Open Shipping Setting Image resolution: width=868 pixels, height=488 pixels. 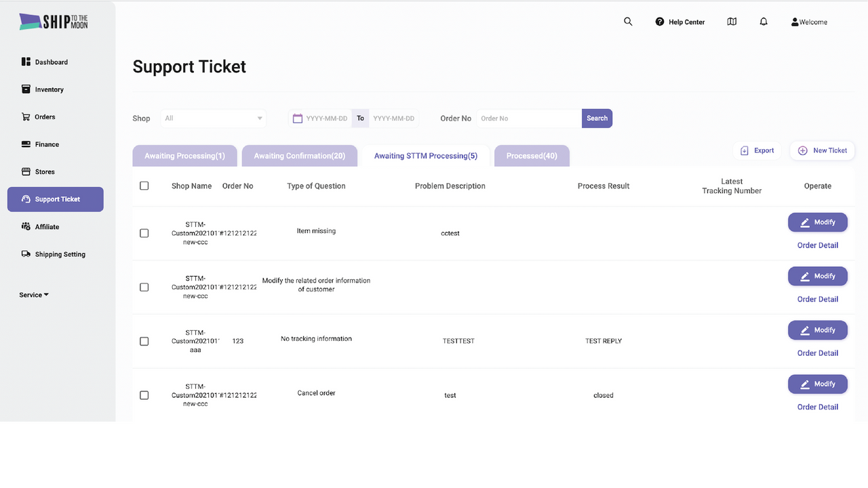[x=60, y=253]
